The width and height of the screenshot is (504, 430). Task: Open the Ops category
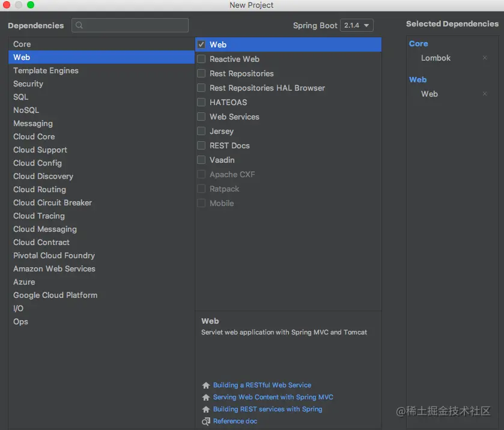pyautogui.click(x=102, y=321)
